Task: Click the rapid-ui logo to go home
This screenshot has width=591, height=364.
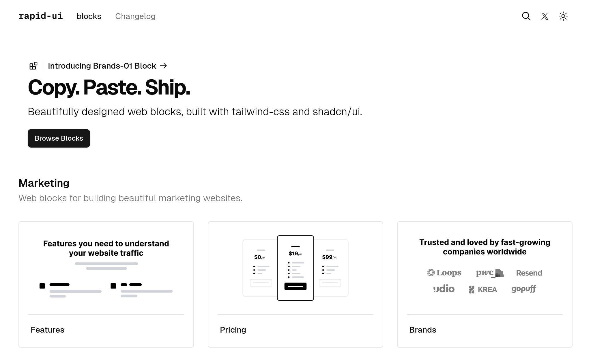Action: [x=40, y=16]
